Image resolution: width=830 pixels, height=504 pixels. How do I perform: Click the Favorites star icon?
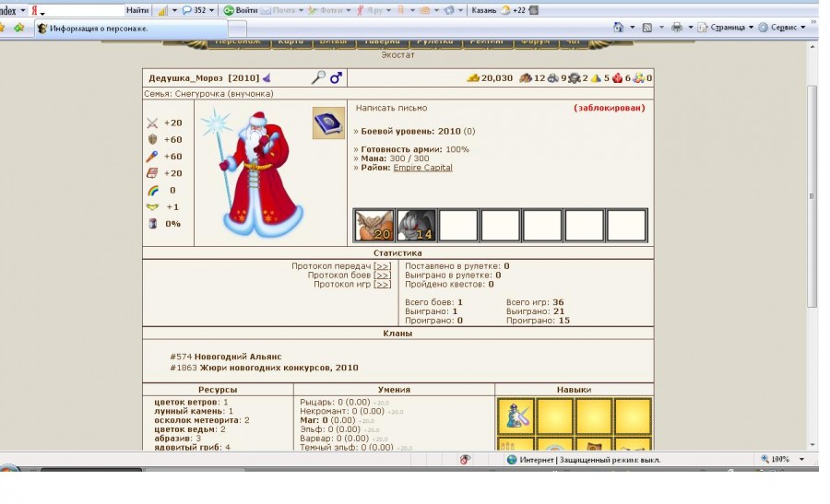[3, 27]
